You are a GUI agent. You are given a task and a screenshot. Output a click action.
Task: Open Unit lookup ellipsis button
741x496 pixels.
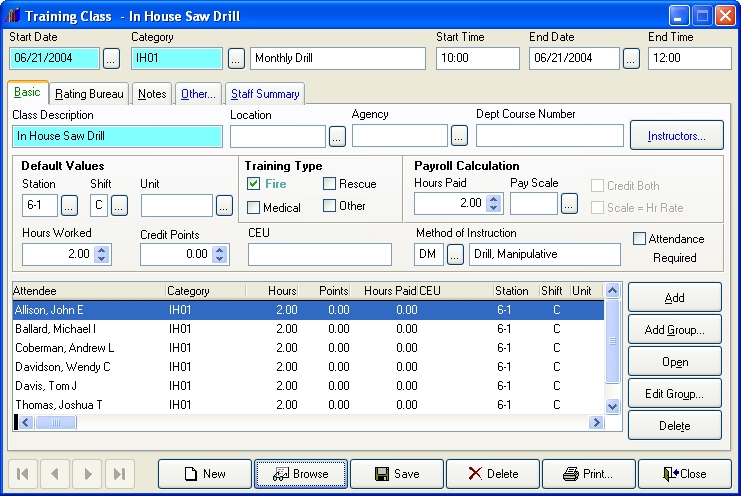tap(224, 205)
